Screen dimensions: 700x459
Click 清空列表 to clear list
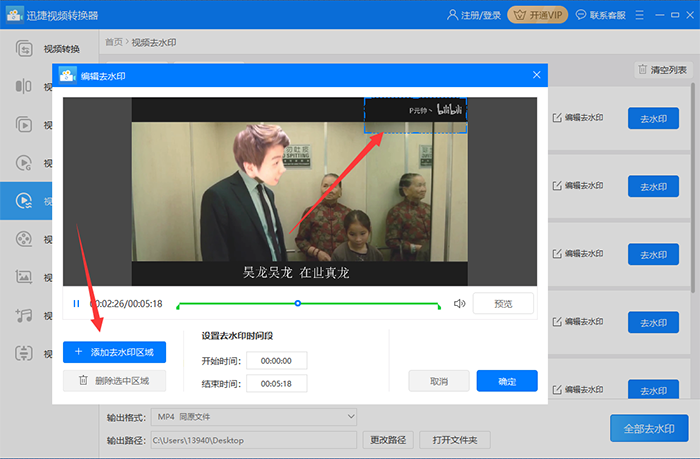(x=662, y=70)
